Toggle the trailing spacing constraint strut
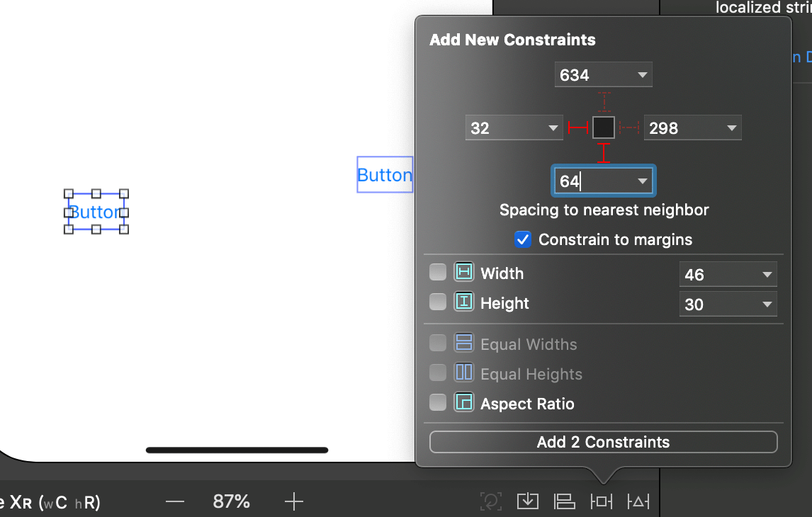This screenshot has width=812, height=517. (x=629, y=127)
